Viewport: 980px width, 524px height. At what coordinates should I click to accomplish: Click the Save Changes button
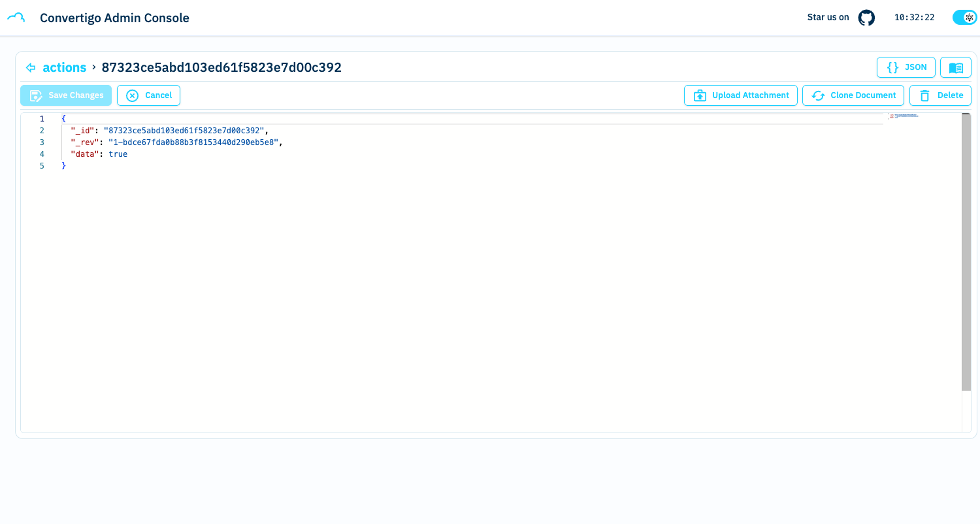tap(66, 95)
